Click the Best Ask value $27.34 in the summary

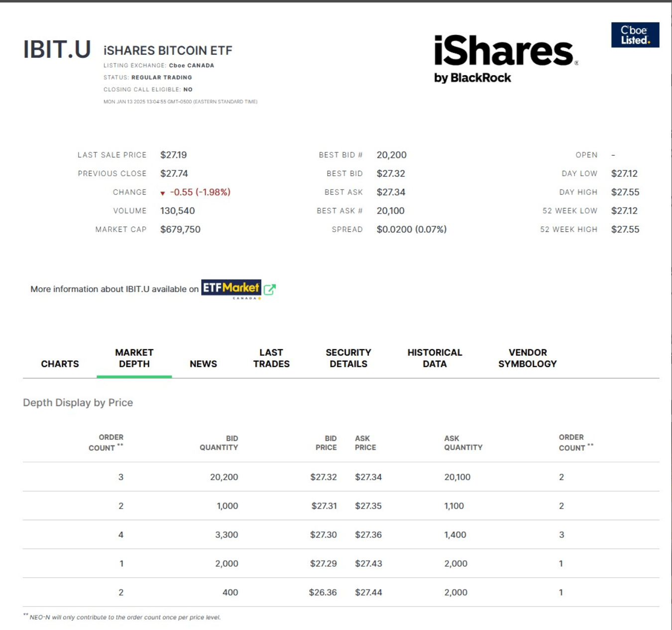pyautogui.click(x=391, y=192)
